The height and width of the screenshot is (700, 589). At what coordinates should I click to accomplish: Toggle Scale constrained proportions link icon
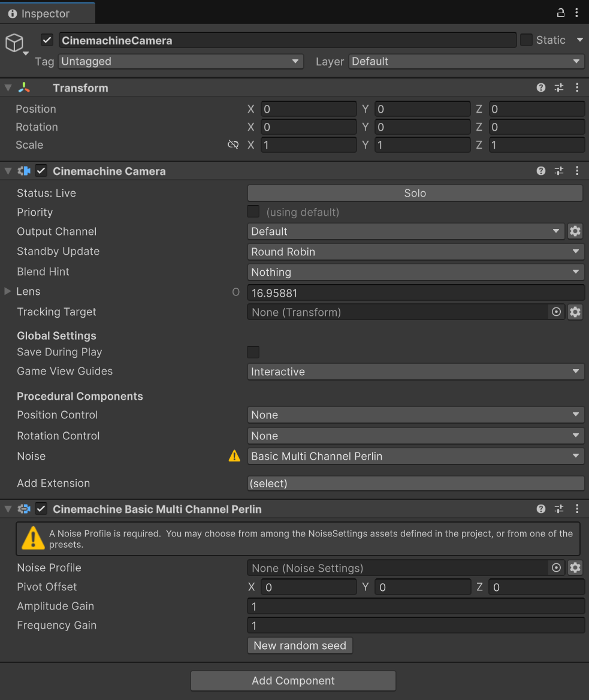(233, 144)
